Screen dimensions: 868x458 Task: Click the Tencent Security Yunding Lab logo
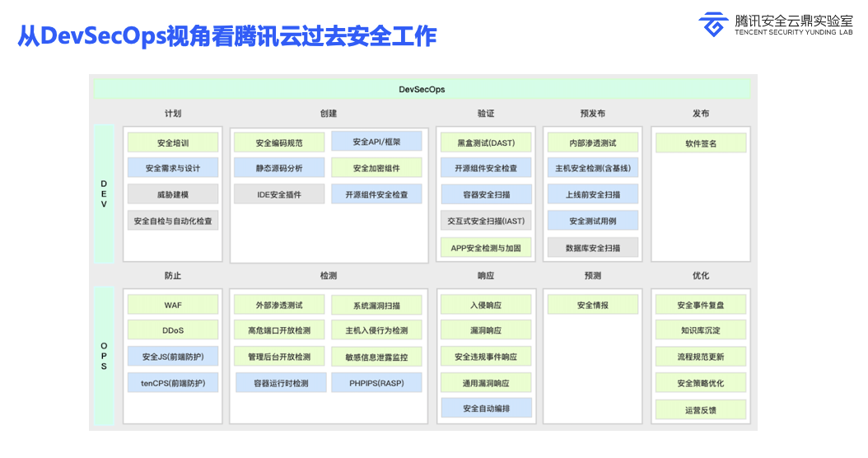click(x=775, y=24)
